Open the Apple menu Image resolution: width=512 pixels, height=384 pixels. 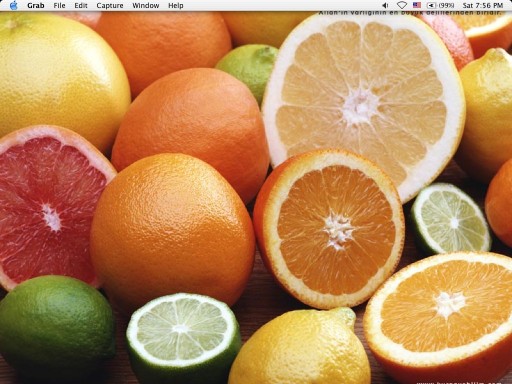[14, 5]
